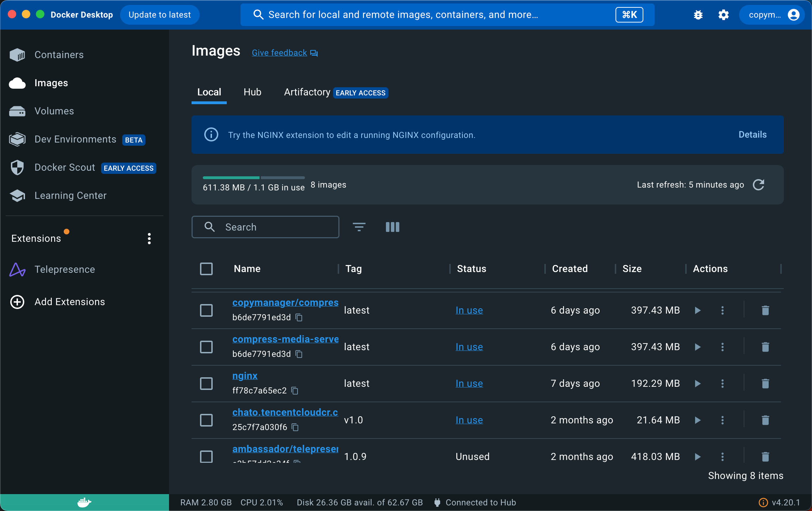Run the nginx image

pos(698,383)
